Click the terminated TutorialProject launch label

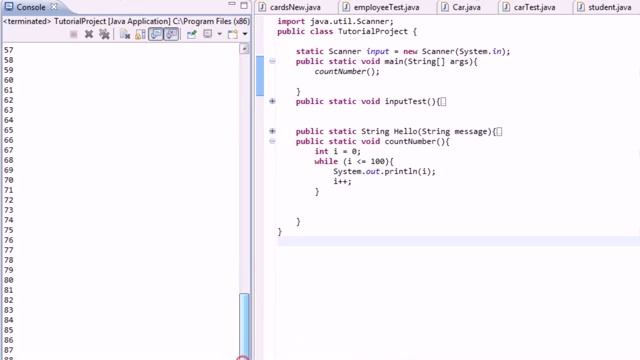coord(126,21)
